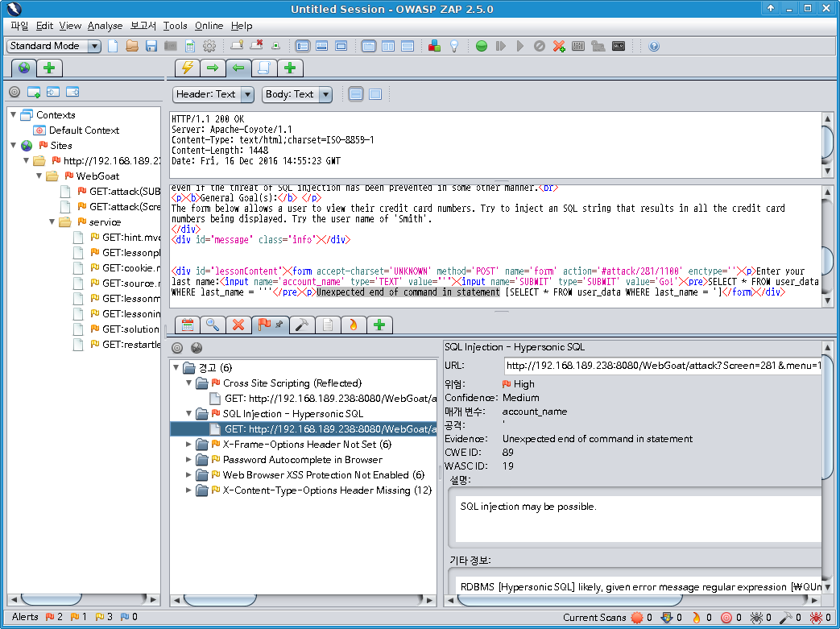This screenshot has width=840, height=629.
Task: Toggle request shown above response layout
Action: (408, 46)
